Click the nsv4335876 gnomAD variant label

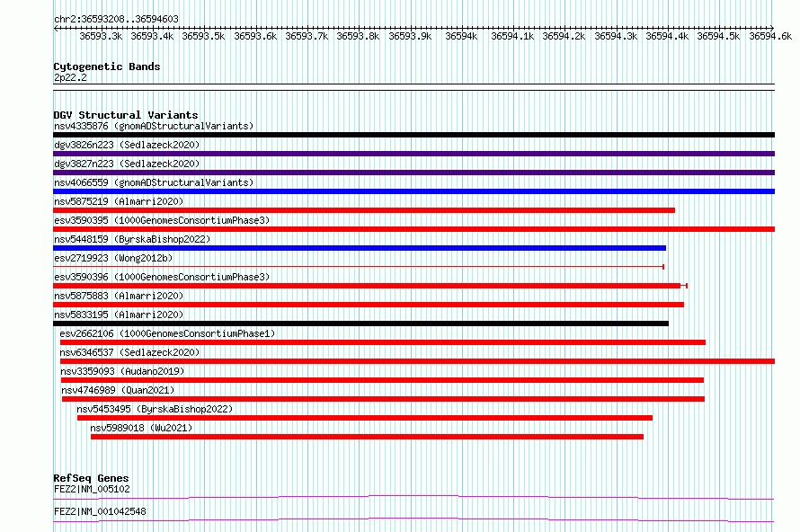point(154,126)
